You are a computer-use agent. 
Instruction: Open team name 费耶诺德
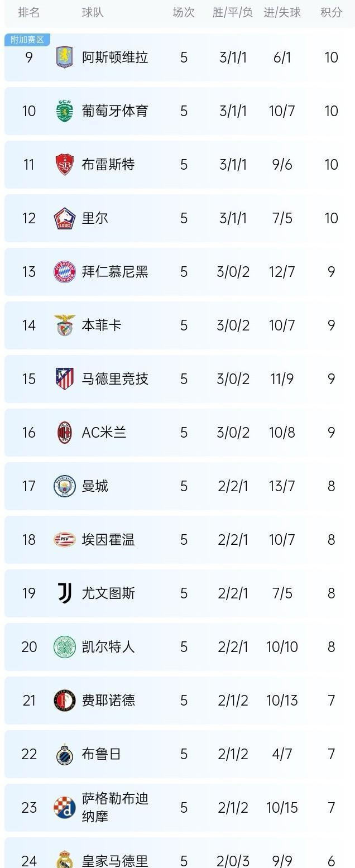click(x=108, y=701)
